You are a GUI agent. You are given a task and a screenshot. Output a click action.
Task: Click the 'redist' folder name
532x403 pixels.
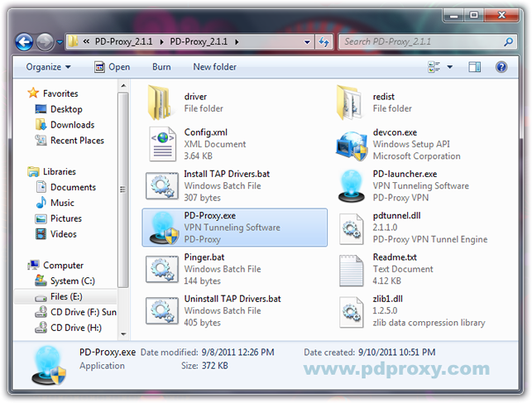(x=383, y=97)
